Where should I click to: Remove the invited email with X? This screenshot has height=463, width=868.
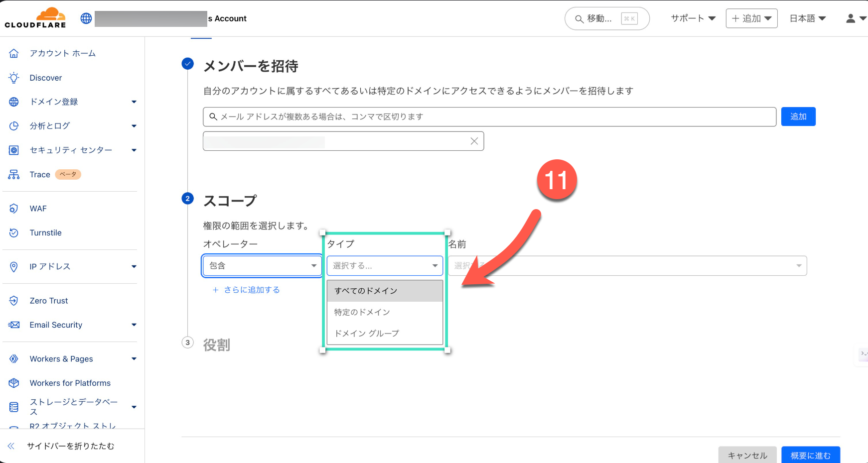474,141
